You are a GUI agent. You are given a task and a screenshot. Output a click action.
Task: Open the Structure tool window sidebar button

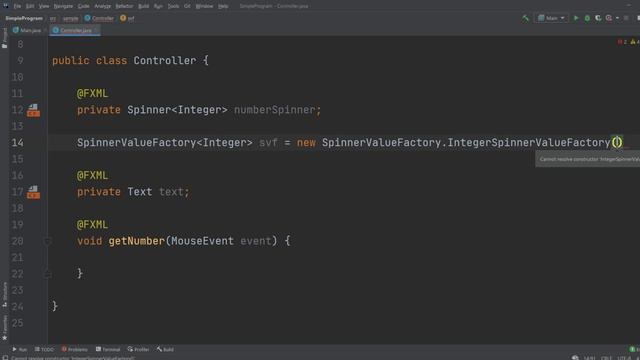click(4, 294)
